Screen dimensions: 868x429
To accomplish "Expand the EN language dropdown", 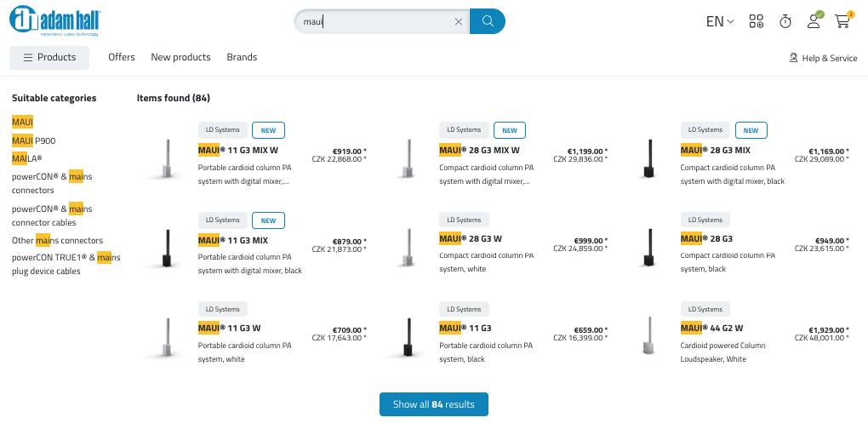I will 720,21.
